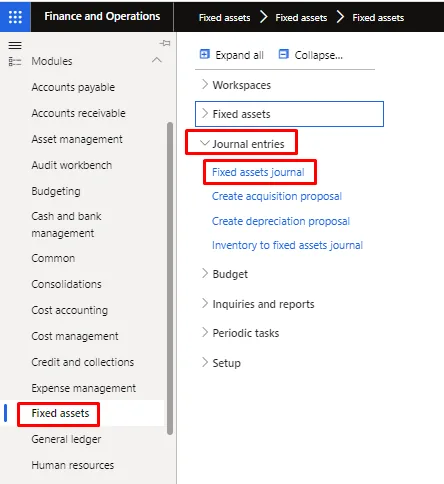Open Asset management module

[x=77, y=139]
